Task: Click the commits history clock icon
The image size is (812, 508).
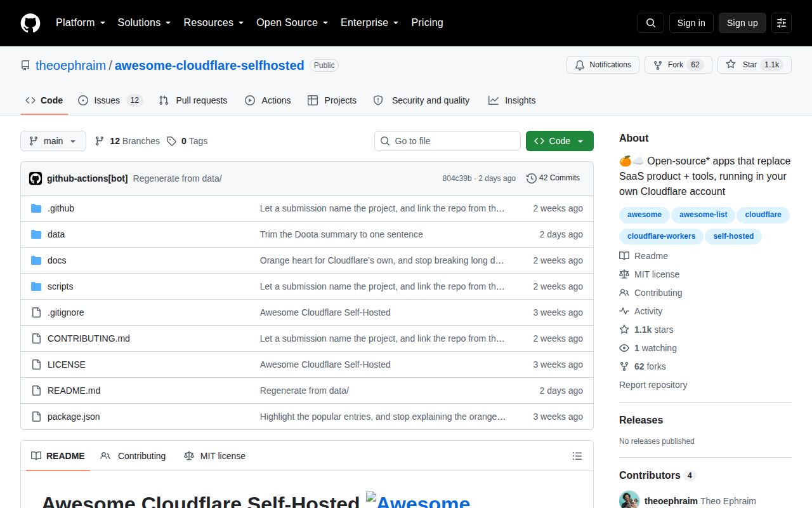Action: pos(532,178)
